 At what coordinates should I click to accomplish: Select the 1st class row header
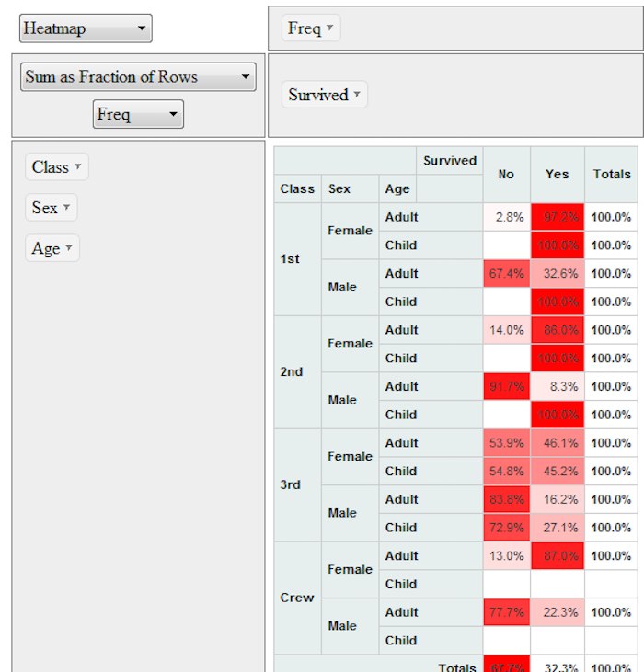coord(290,259)
